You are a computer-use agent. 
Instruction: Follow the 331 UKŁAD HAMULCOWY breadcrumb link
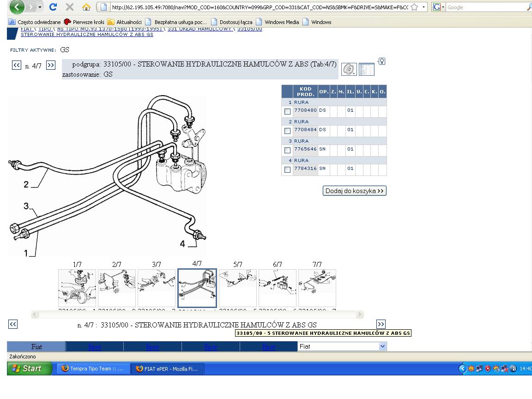199,29
